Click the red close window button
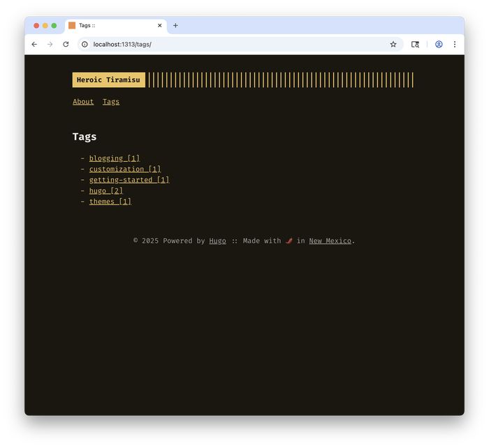Image resolution: width=489 pixels, height=448 pixels. 36,26
